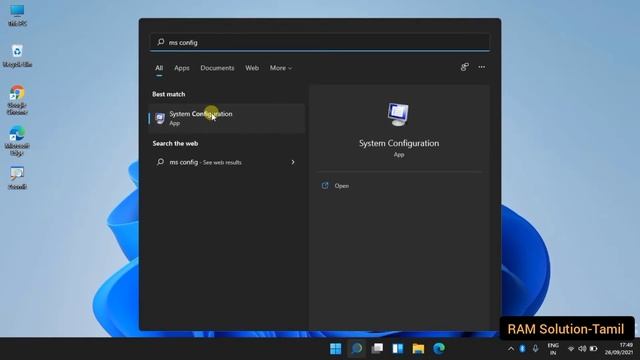
Task: Select the Microsoft Edge desktop shortcut
Action: tap(17, 141)
